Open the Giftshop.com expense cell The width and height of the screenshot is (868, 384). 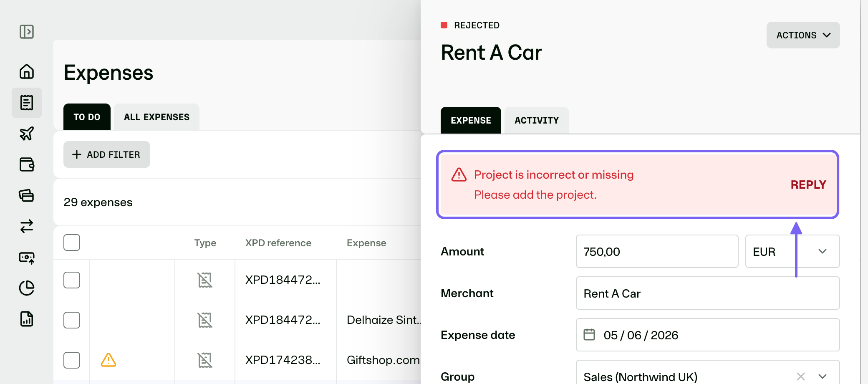[x=383, y=360]
